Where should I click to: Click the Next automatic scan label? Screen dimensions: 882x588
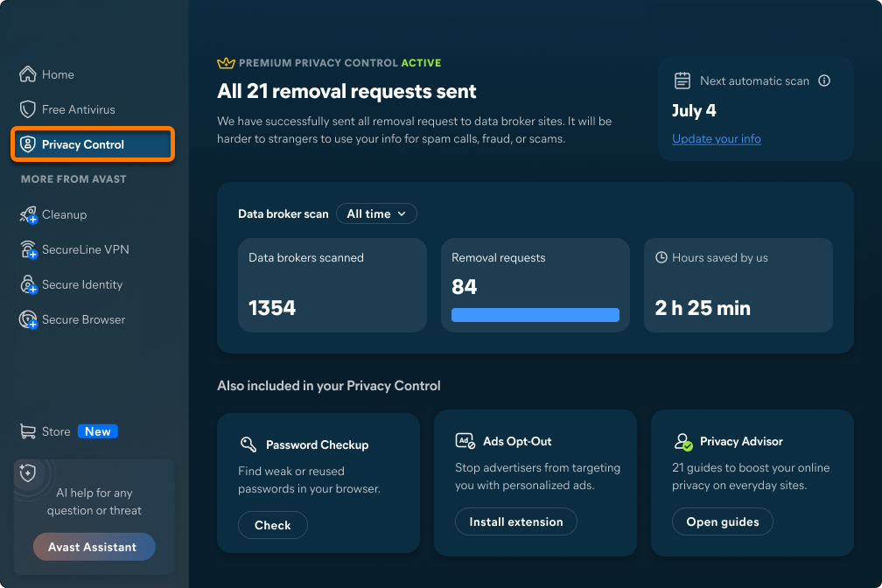point(754,80)
